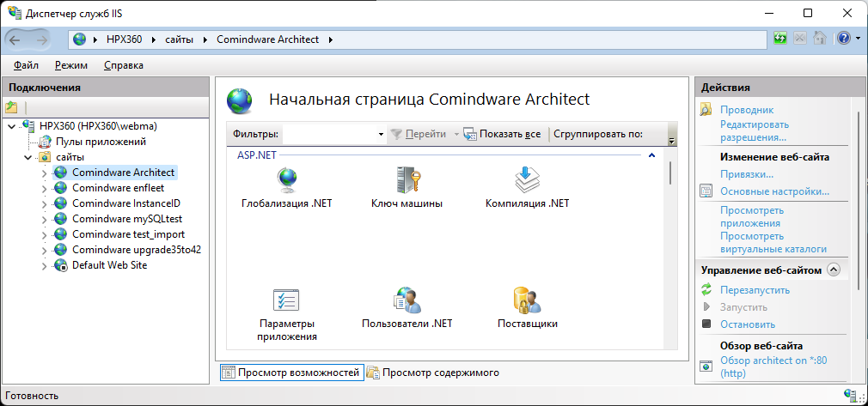The height and width of the screenshot is (406, 868).
Task: Click the Основные настройки settings icon
Action: 706,191
